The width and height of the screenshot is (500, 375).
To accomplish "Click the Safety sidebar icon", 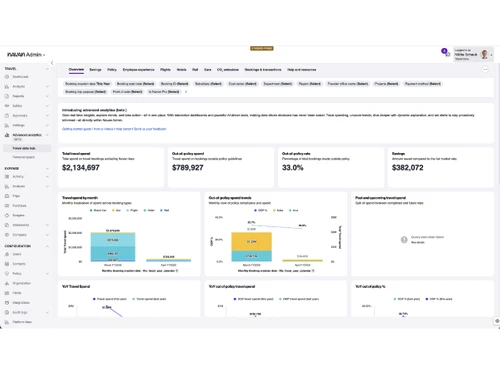I will click(x=7, y=106).
